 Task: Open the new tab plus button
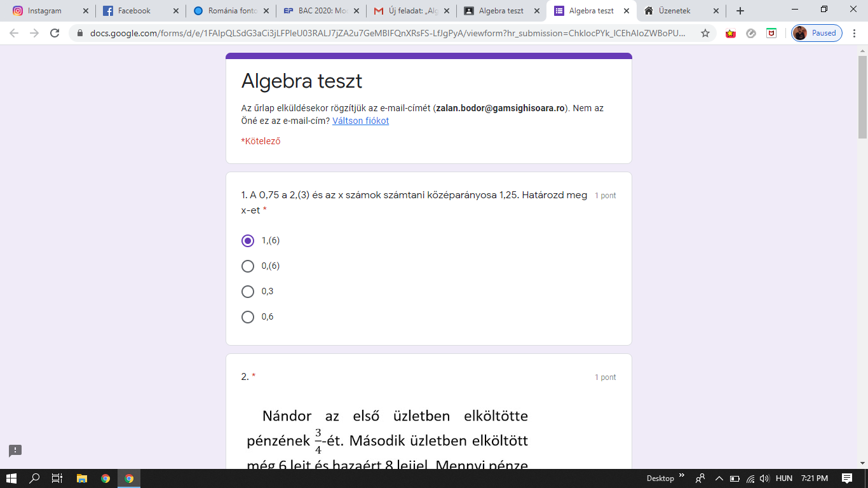740,11
